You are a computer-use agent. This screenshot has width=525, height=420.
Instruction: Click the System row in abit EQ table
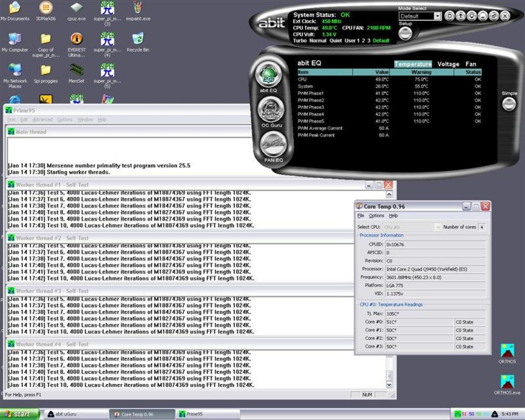tap(389, 86)
